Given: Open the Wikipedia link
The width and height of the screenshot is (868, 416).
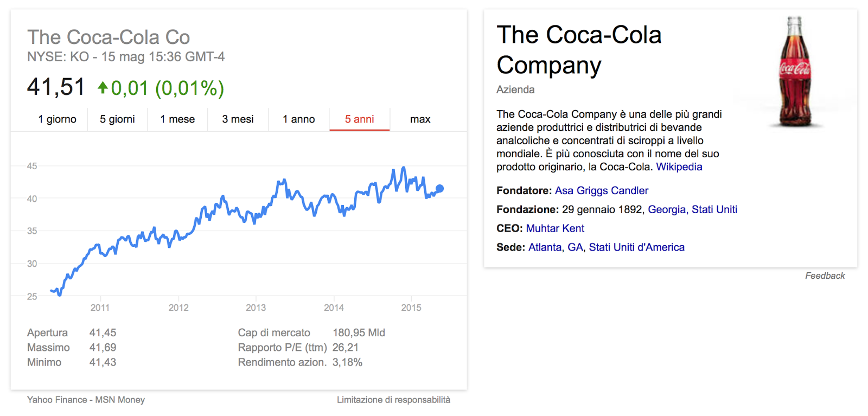Looking at the screenshot, I should tap(679, 167).
